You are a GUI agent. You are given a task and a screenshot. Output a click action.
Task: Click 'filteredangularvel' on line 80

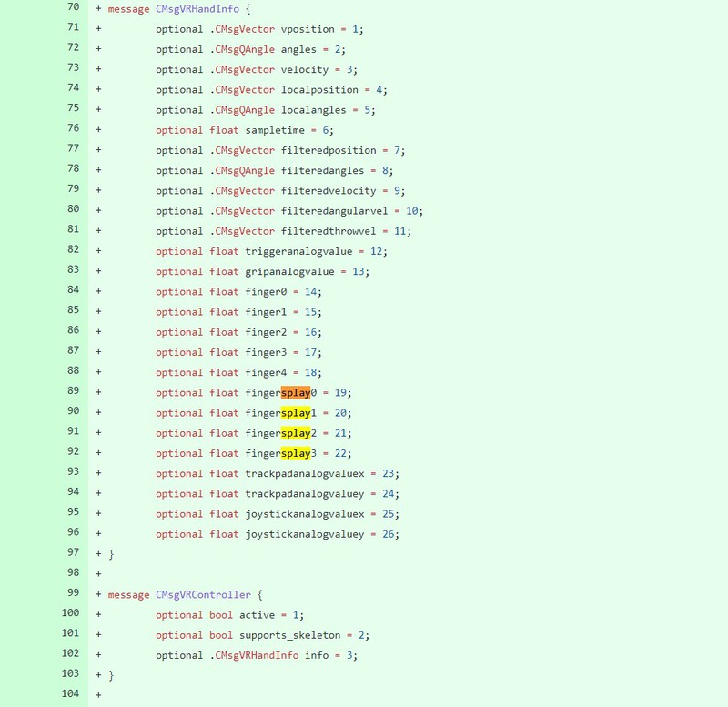point(334,211)
